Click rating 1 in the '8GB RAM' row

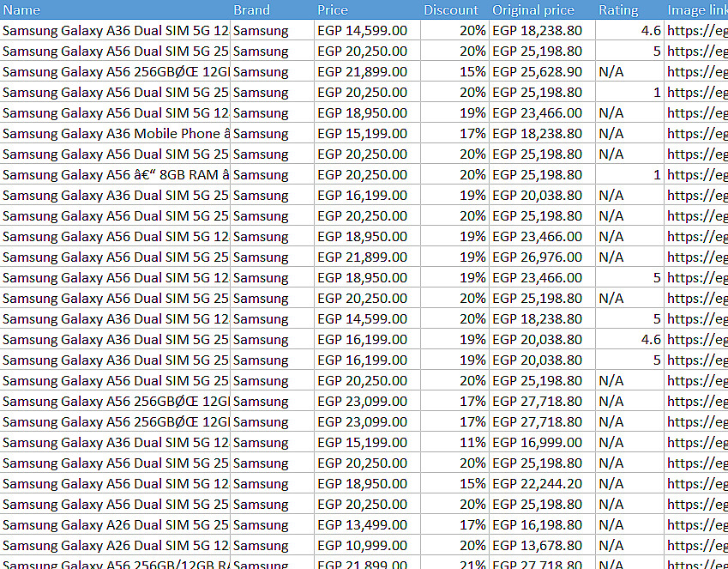(x=630, y=175)
